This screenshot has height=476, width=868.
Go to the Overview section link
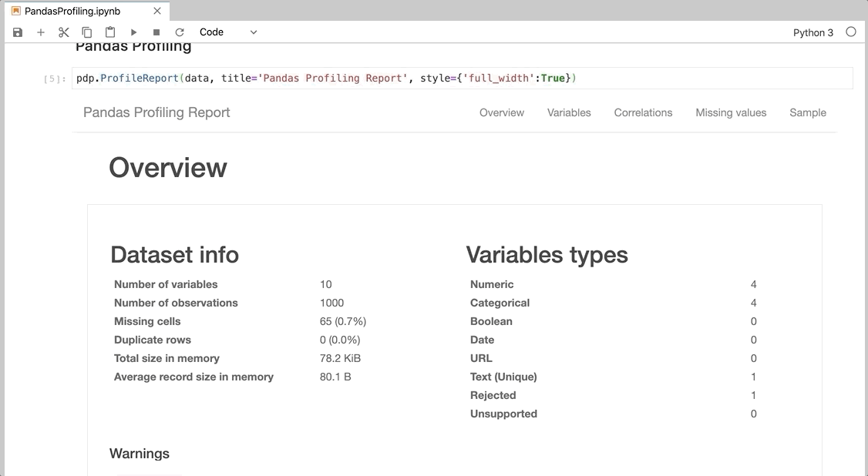point(502,112)
